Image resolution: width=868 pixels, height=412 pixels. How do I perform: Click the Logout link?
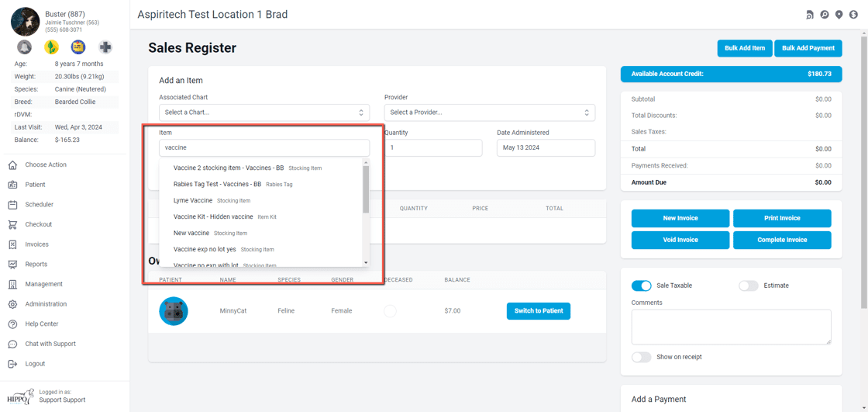(x=35, y=364)
